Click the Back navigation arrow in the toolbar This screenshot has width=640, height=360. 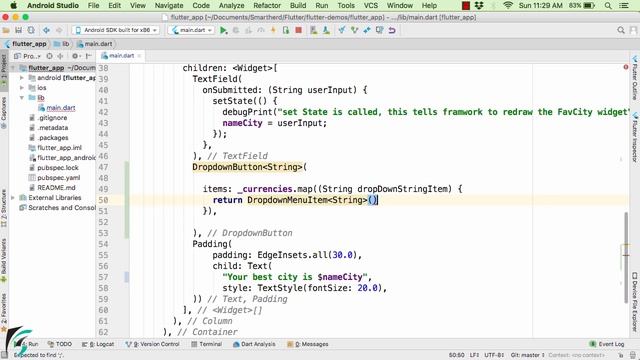click(x=47, y=30)
